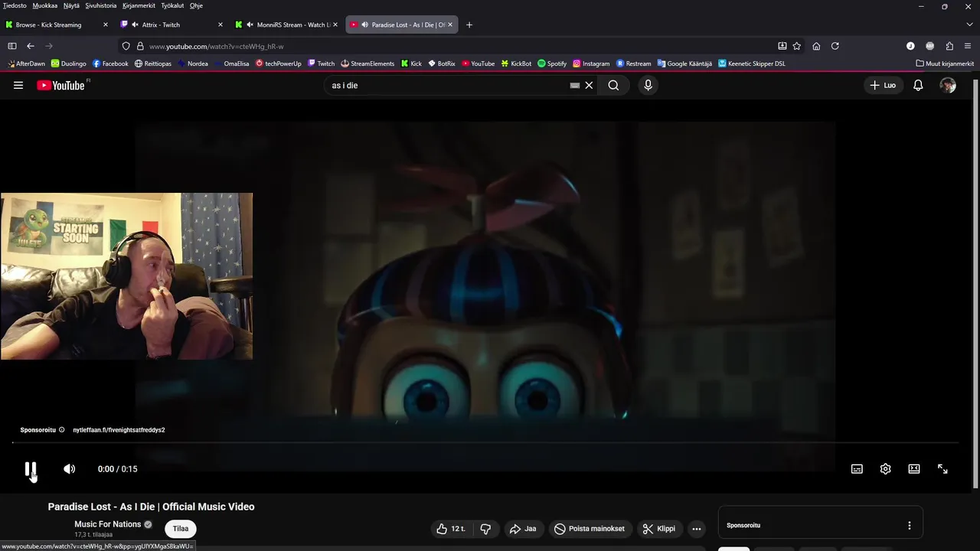The image size is (980, 551).
Task: Close the Paradise Lost tab
Action: pyautogui.click(x=450, y=24)
